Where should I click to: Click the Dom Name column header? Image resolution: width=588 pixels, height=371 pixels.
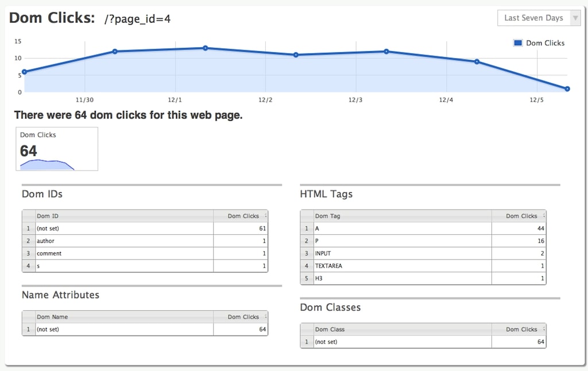coord(125,317)
